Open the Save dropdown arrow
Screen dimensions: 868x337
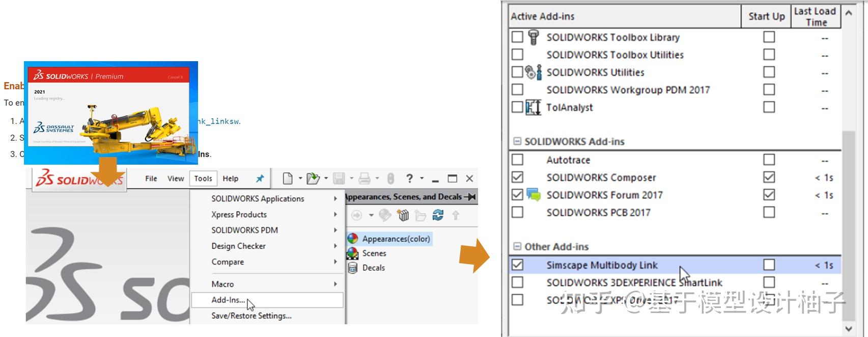(x=351, y=178)
